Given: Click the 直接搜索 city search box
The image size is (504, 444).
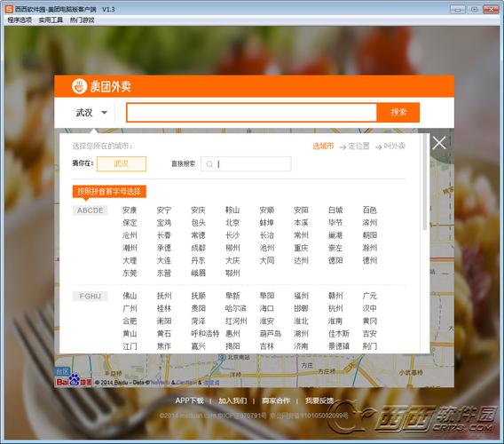Looking at the screenshot, I should click(246, 164).
